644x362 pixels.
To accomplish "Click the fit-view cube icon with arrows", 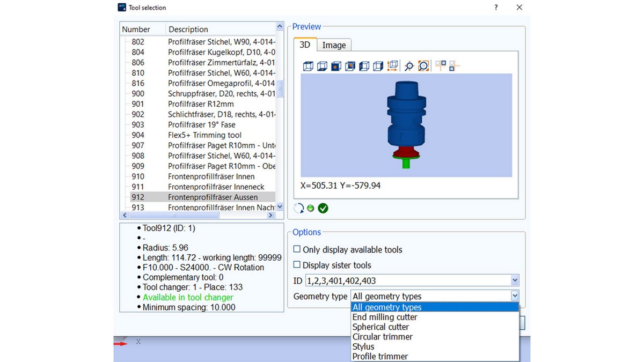I will coord(392,65).
